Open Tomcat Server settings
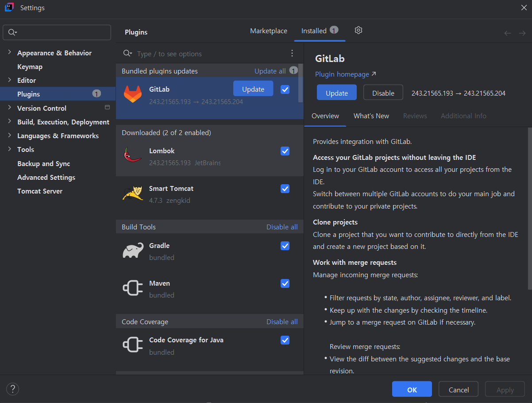This screenshot has width=532, height=403. pyautogui.click(x=40, y=191)
